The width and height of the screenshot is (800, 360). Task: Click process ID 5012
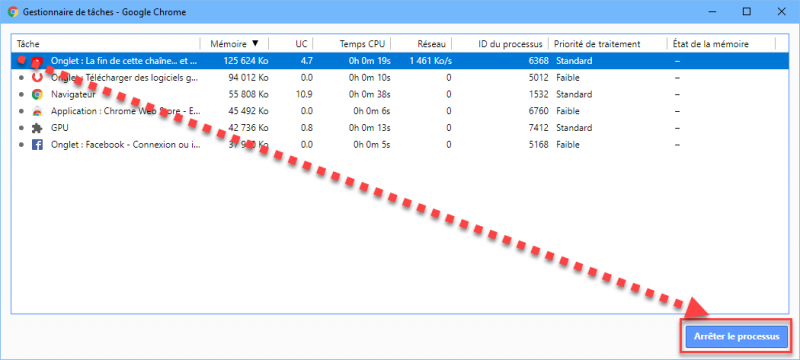click(539, 78)
